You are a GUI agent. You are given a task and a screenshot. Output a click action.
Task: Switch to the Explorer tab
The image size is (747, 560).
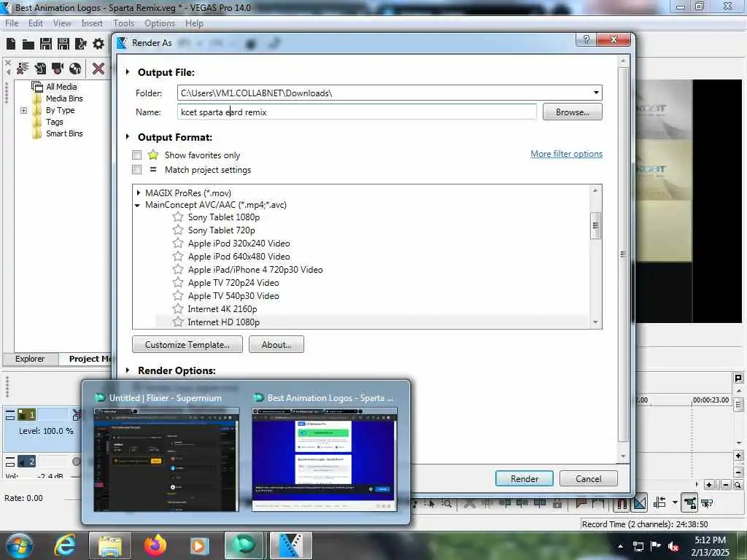tap(29, 359)
